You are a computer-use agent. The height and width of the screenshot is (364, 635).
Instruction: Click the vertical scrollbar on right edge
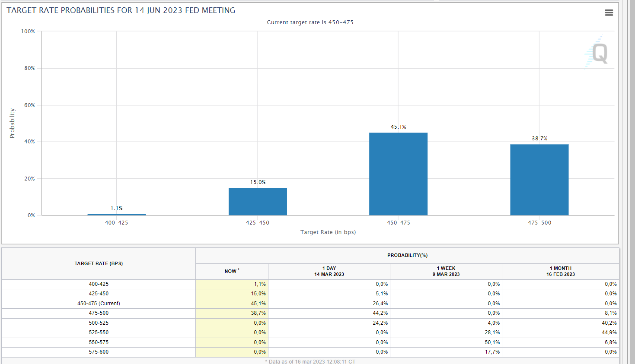pyautogui.click(x=631, y=173)
